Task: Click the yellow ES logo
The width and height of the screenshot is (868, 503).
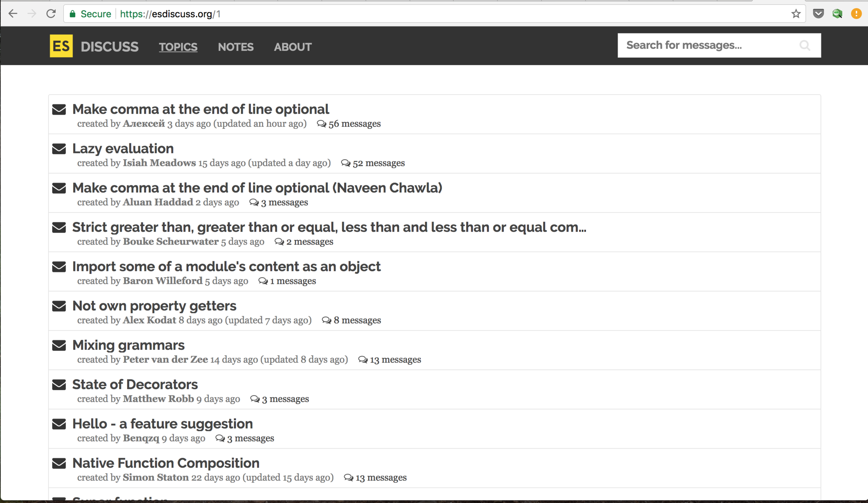Action: tap(61, 46)
